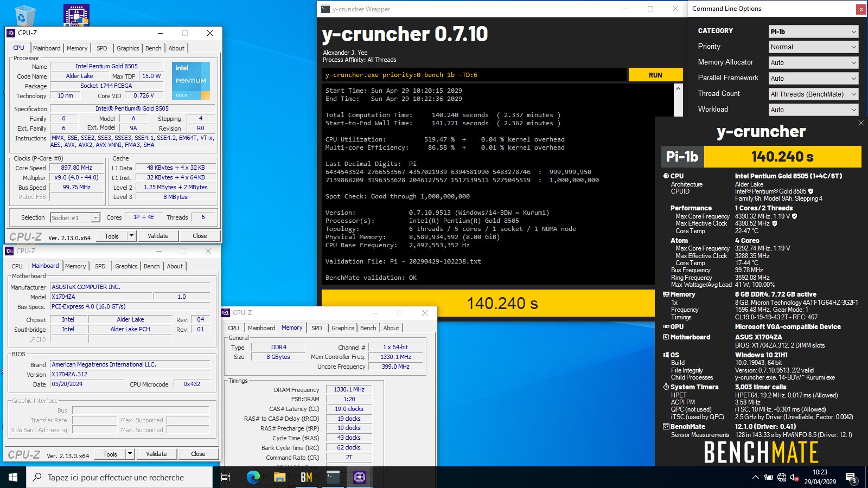Click BenchMate validation: OK line

pos(371,278)
